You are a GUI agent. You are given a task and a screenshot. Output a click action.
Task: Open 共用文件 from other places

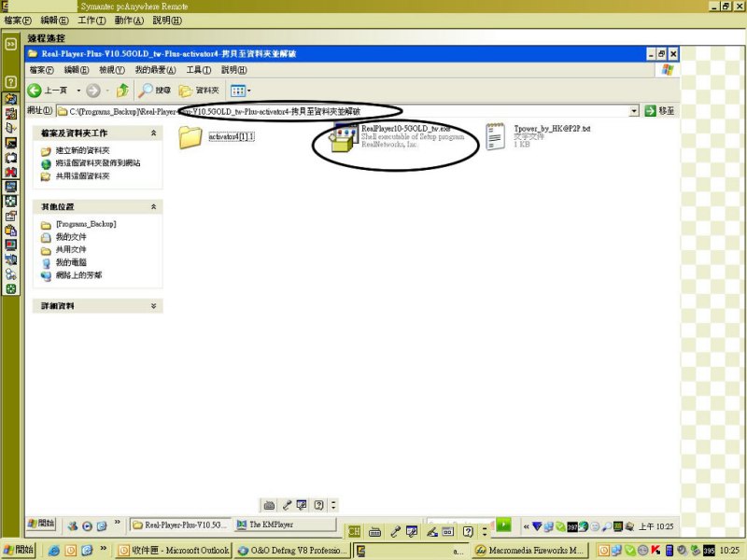coord(71,249)
